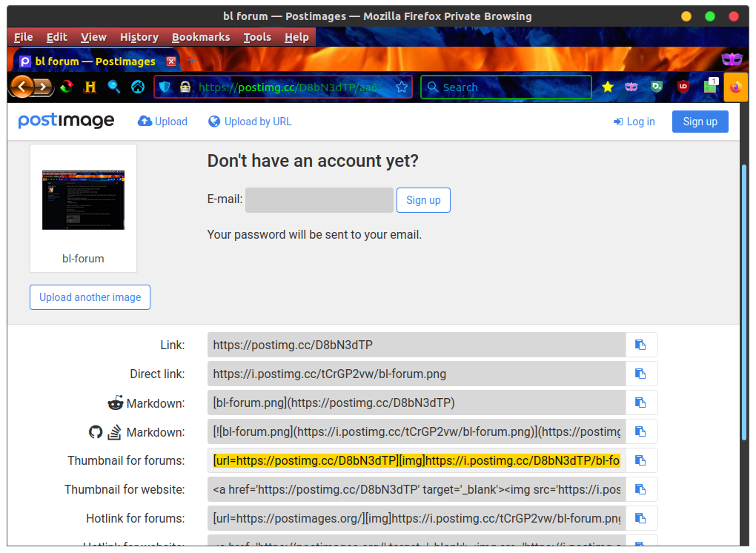Copy the Reddit Markdown code
The height and width of the screenshot is (553, 756).
640,403
